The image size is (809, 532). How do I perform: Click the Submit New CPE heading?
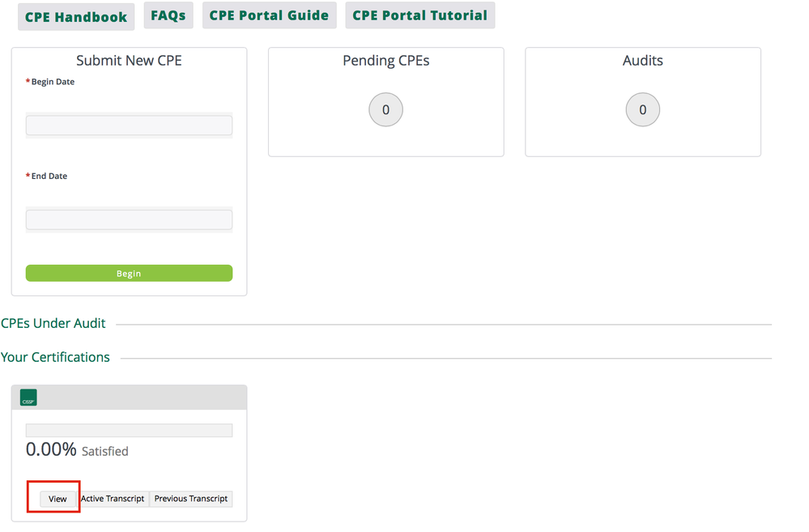(129, 61)
